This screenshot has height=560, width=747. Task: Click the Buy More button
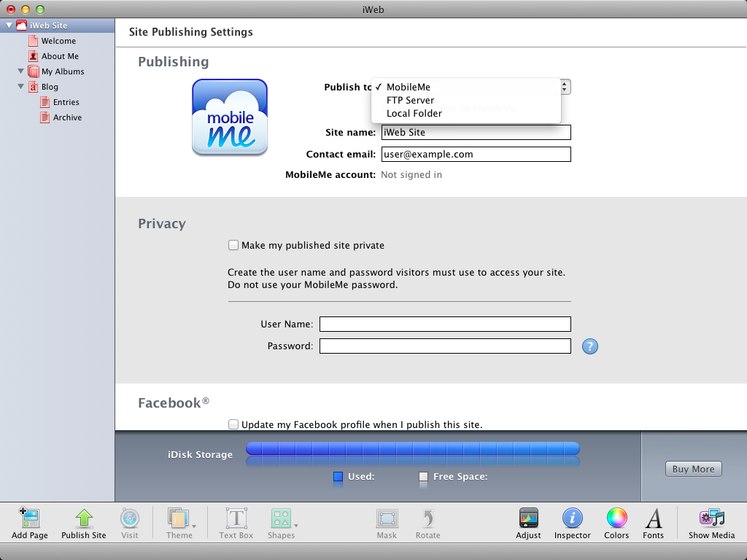tap(693, 469)
